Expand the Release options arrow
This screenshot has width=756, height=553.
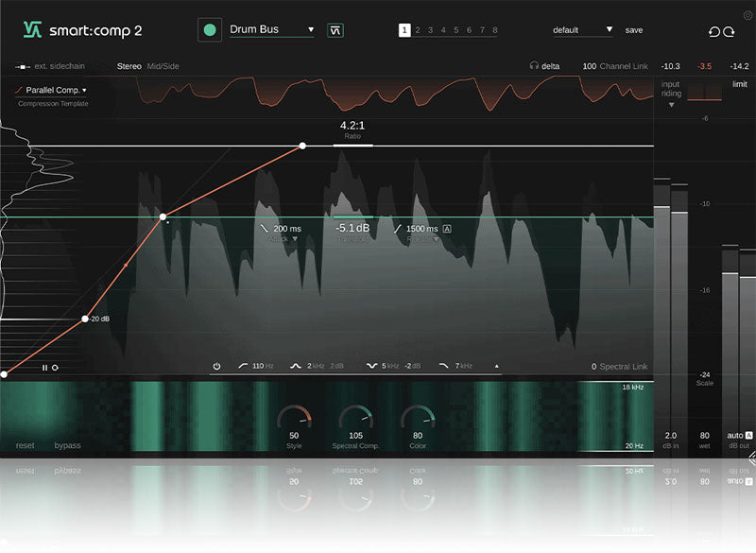(436, 239)
